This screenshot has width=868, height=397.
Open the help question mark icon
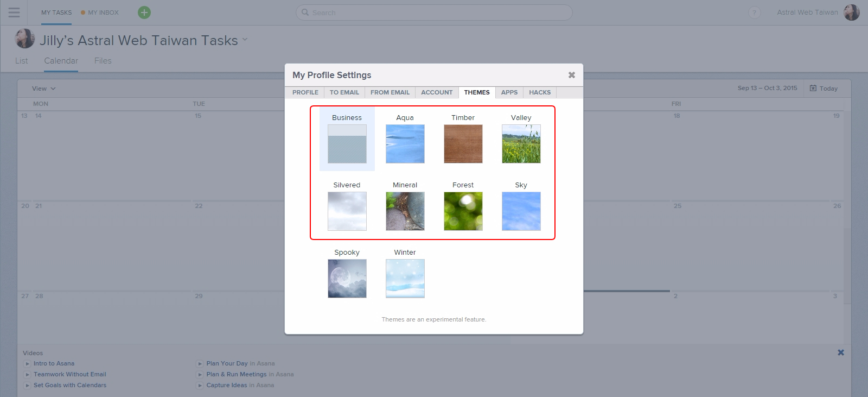click(754, 12)
